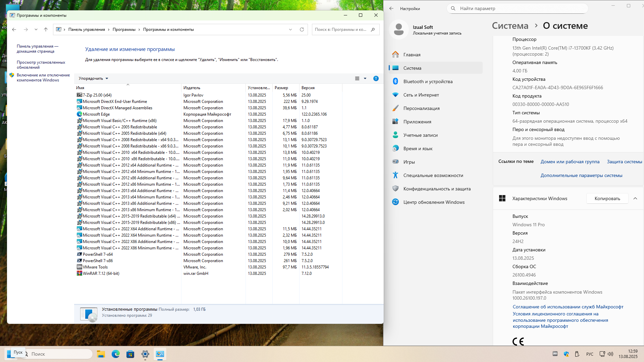Viewport: 644px width, 362px height.
Task: Click the taskbar Поиск search box
Action: click(x=57, y=354)
